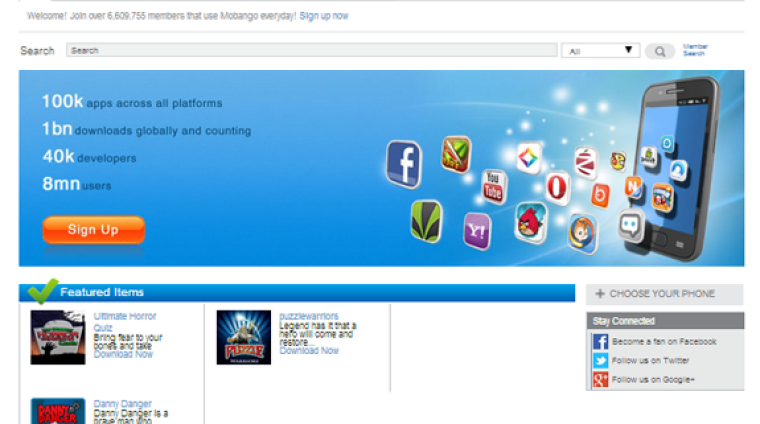Click the Sign up now link

point(324,16)
